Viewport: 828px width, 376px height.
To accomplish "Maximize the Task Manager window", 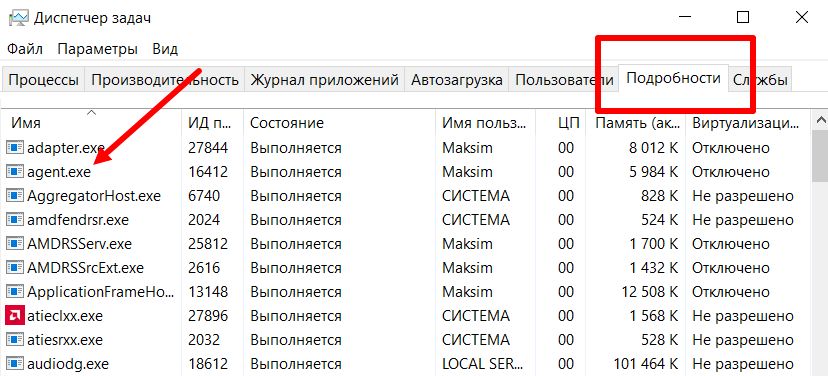I will pyautogui.click(x=743, y=17).
